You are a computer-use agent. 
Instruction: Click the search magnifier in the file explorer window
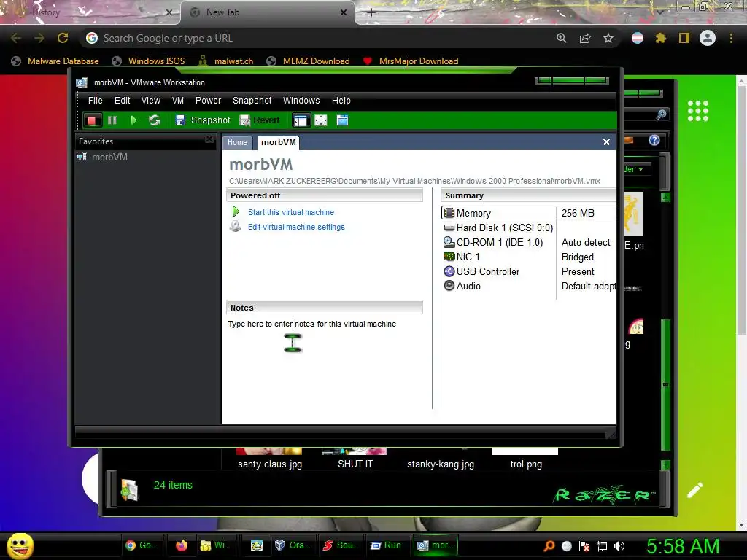click(x=661, y=114)
